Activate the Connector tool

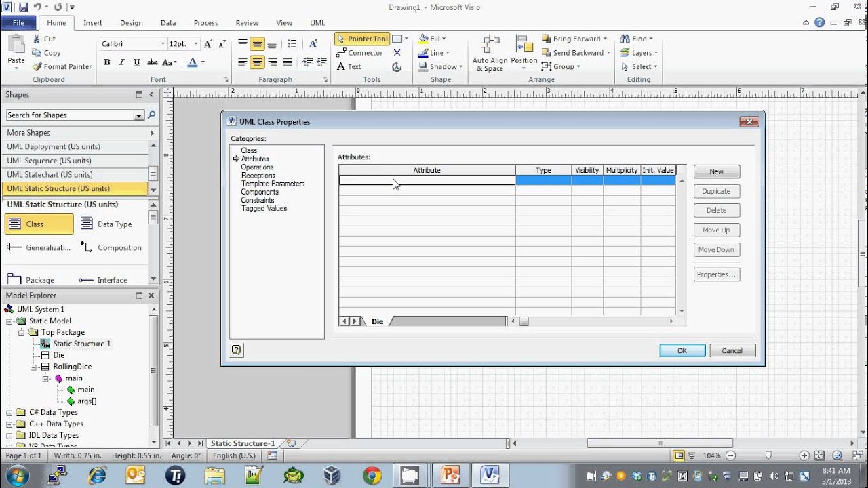point(360,53)
